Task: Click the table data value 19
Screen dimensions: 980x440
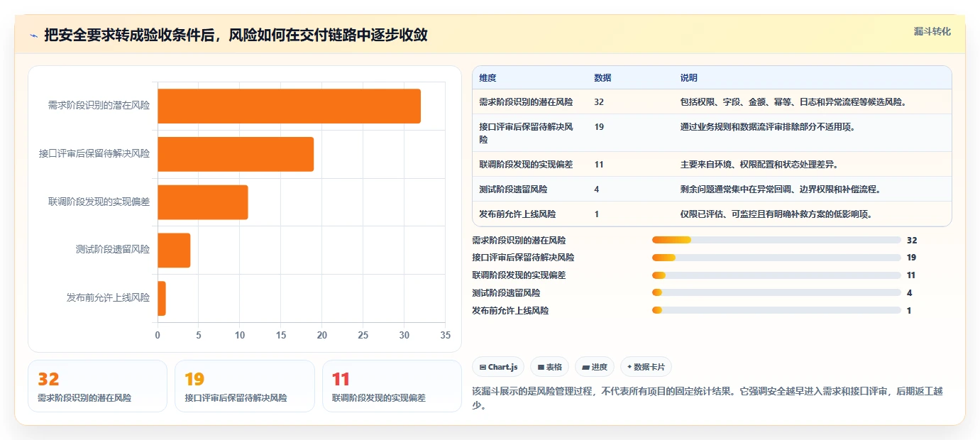Action: click(599, 126)
